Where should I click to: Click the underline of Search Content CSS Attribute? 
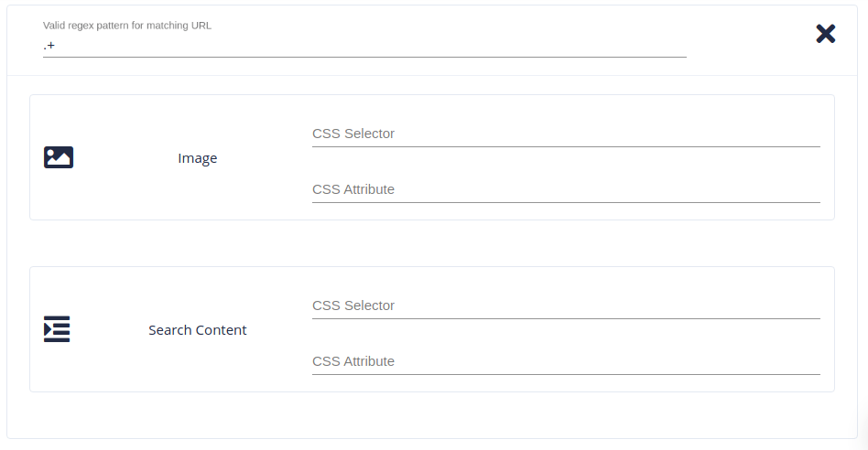coord(565,374)
